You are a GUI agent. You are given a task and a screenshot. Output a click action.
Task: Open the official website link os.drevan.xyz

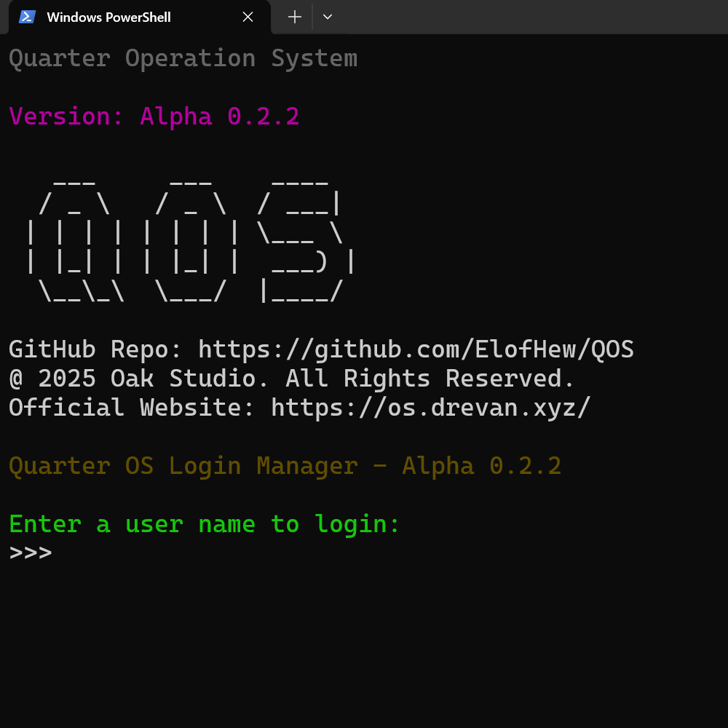[x=431, y=408]
